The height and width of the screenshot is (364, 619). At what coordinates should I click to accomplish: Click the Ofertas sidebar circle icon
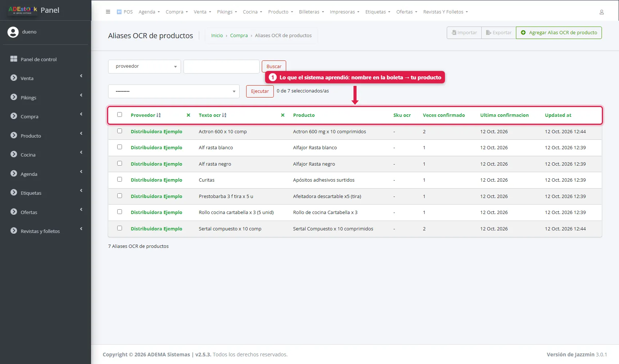[x=14, y=211]
